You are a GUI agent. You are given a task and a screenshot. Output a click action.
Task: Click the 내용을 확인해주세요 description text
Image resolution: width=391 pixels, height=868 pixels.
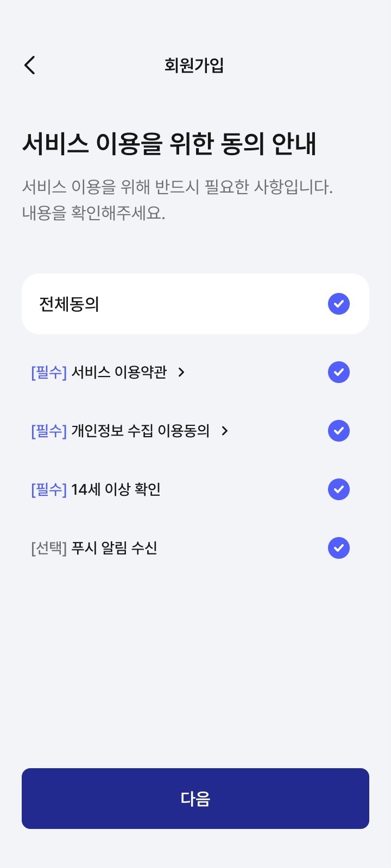pos(93,213)
